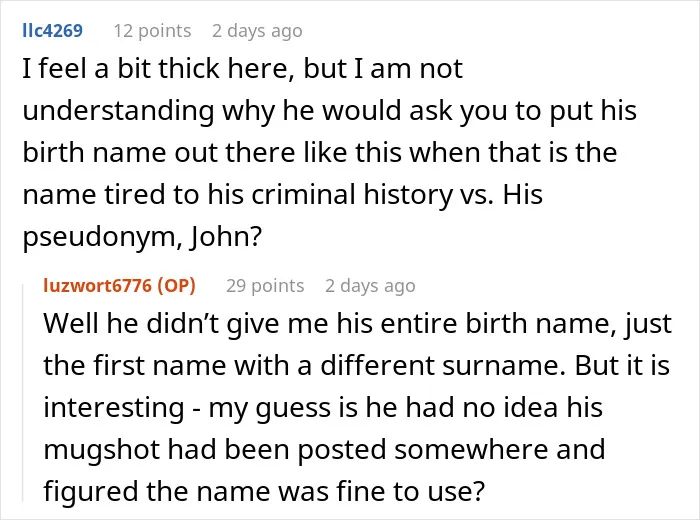Click the line "birth name out there like this"
Viewport: 700px width, 520px height.
(x=320, y=152)
